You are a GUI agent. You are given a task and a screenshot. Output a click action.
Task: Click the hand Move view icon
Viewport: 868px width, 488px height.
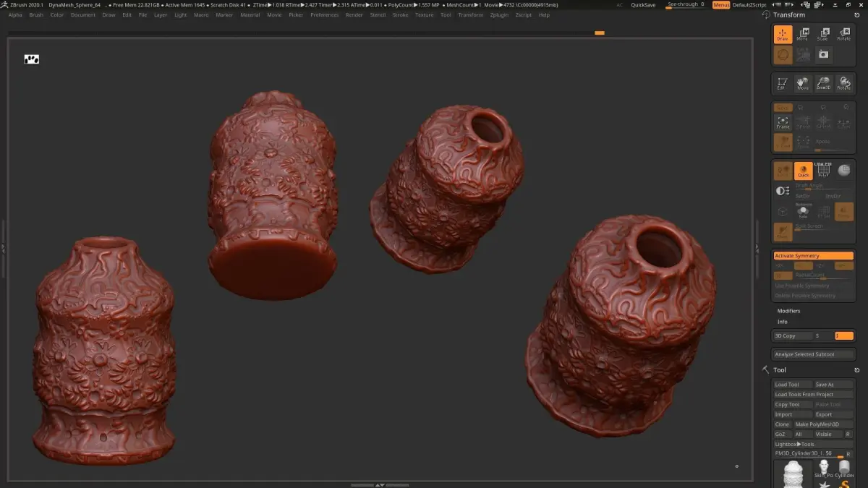803,83
